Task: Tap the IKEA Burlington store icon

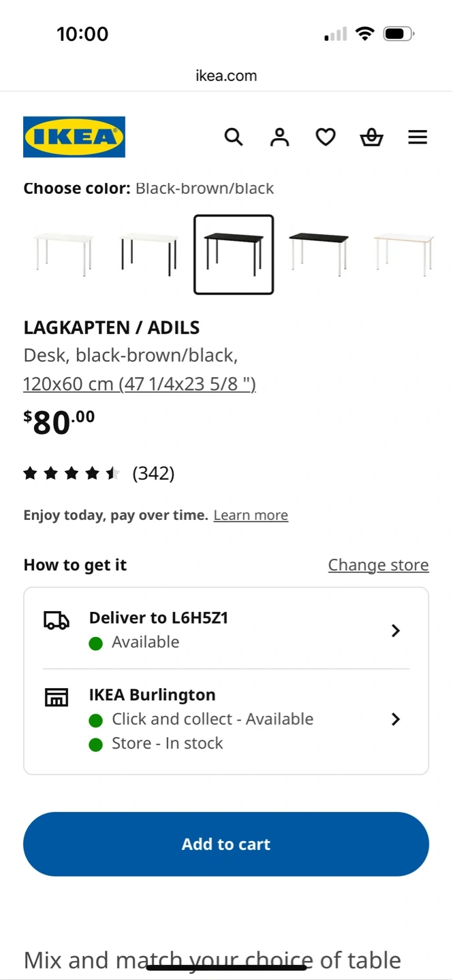Action: (57, 697)
